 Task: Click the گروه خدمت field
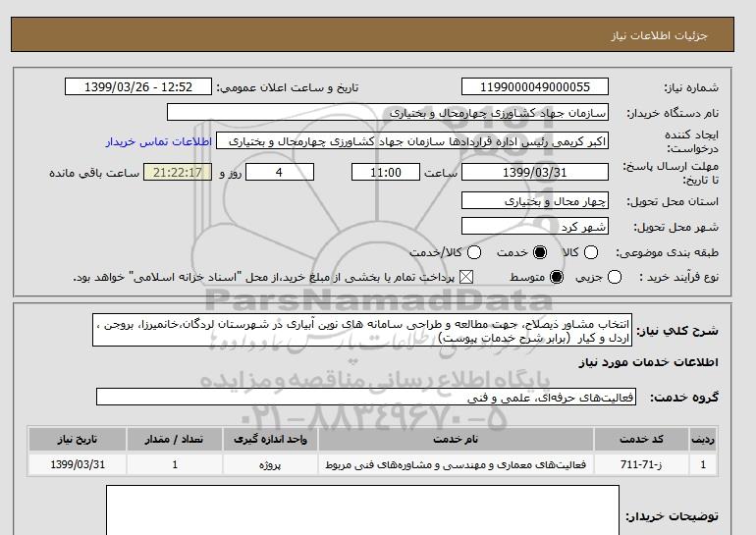366,398
